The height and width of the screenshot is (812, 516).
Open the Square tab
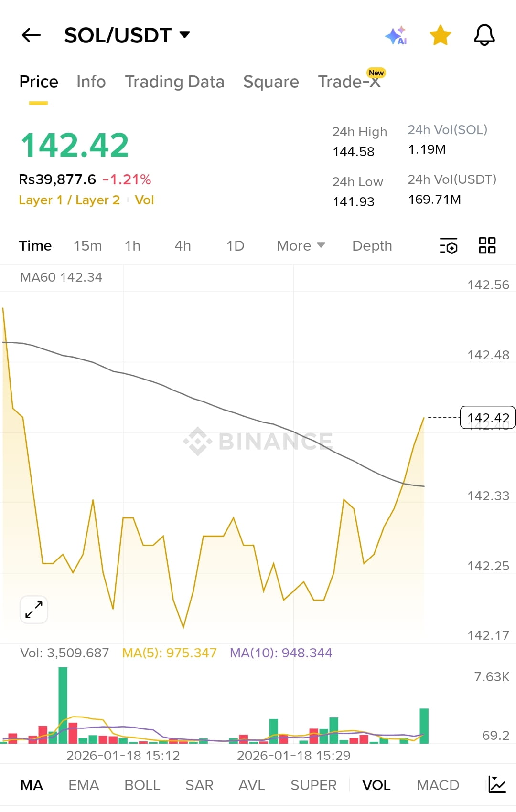(271, 82)
